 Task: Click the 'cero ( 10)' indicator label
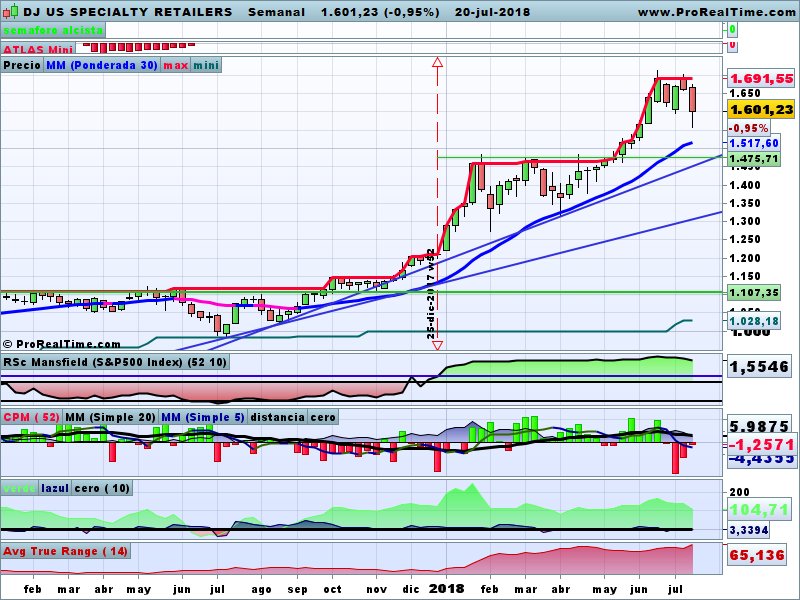click(102, 488)
